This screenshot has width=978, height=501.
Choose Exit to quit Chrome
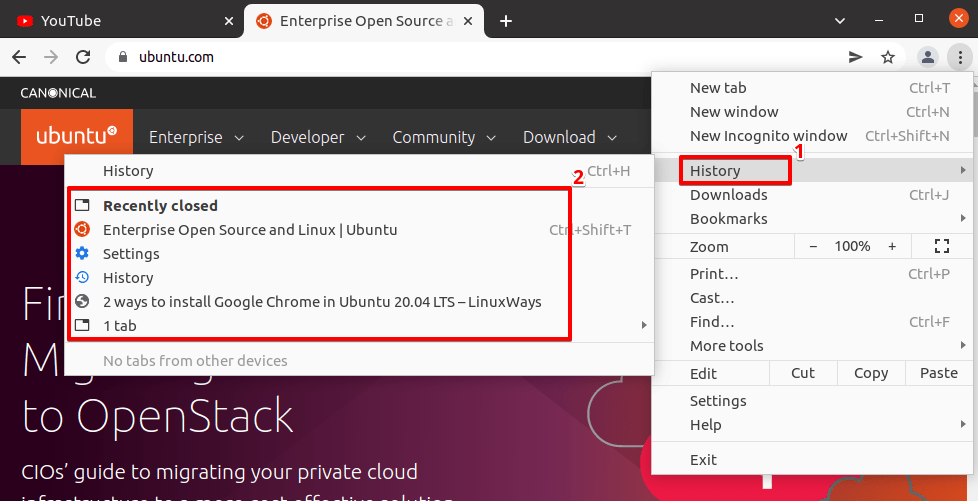[812, 460]
